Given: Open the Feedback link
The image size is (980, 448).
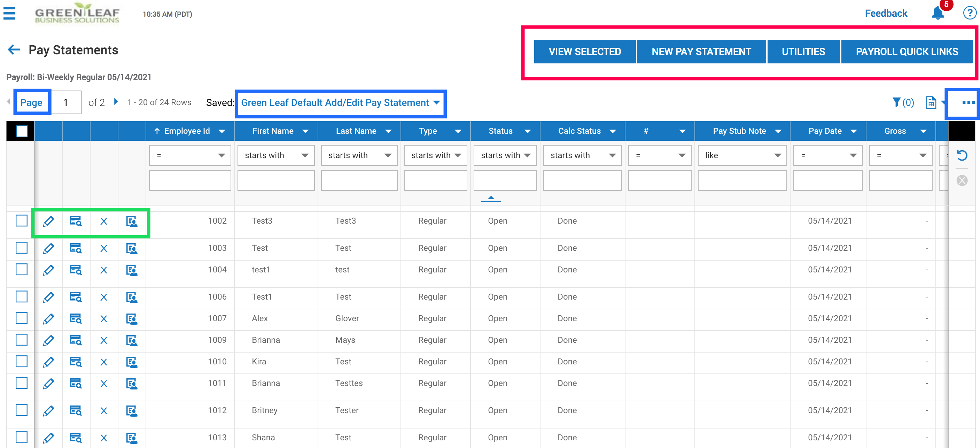Looking at the screenshot, I should (x=886, y=14).
